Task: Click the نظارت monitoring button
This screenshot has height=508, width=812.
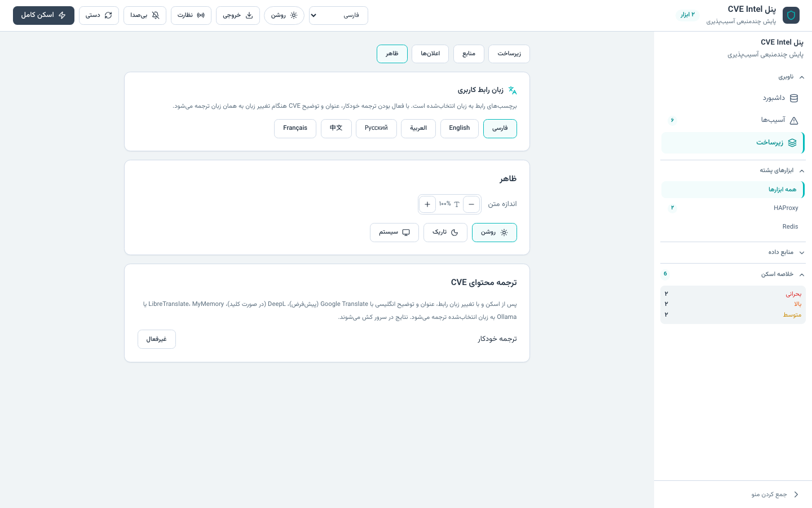Action: click(x=191, y=15)
